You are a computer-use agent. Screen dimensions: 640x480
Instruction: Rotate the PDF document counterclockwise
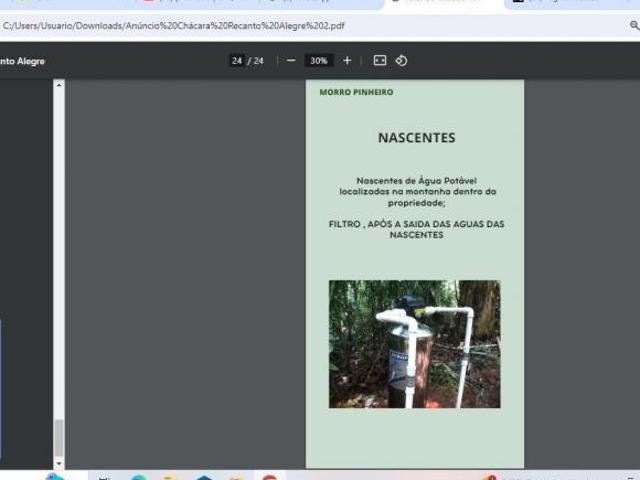401,61
